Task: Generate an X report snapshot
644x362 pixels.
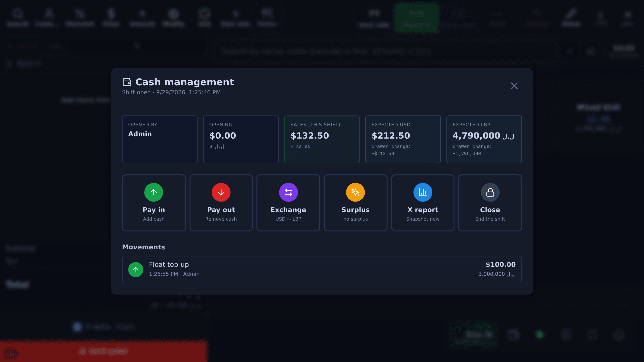Action: [422, 203]
